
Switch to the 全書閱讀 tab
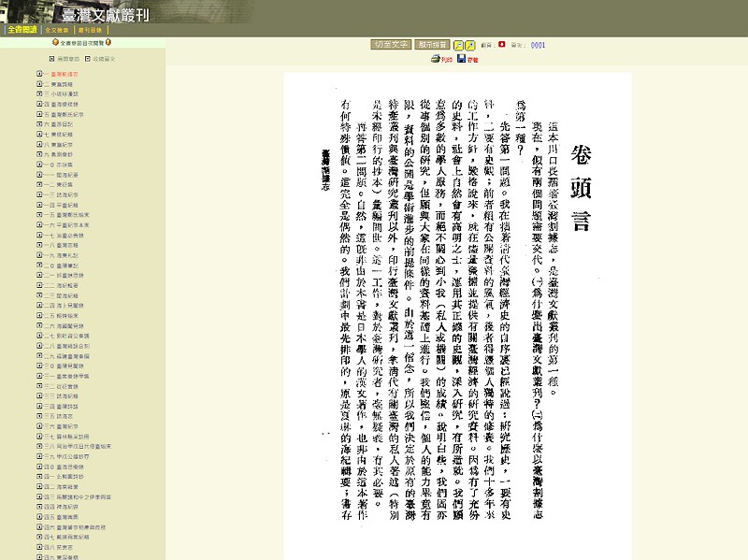22,29
